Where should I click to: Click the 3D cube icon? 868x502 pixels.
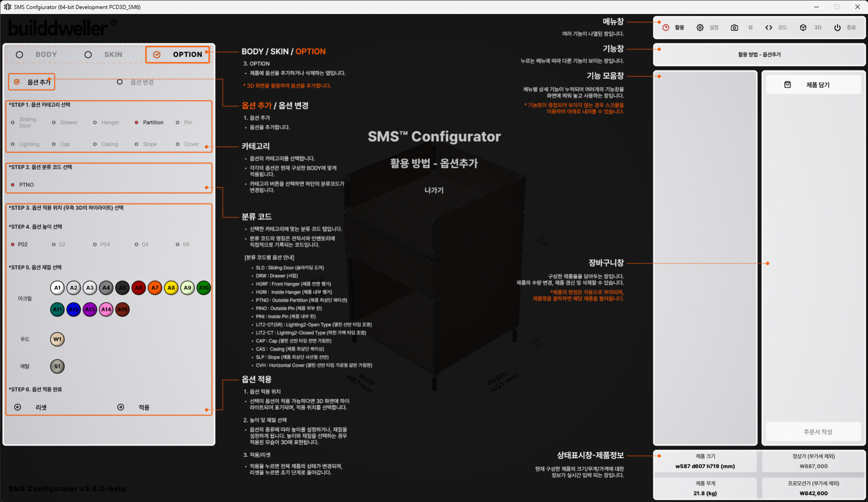[x=803, y=28]
